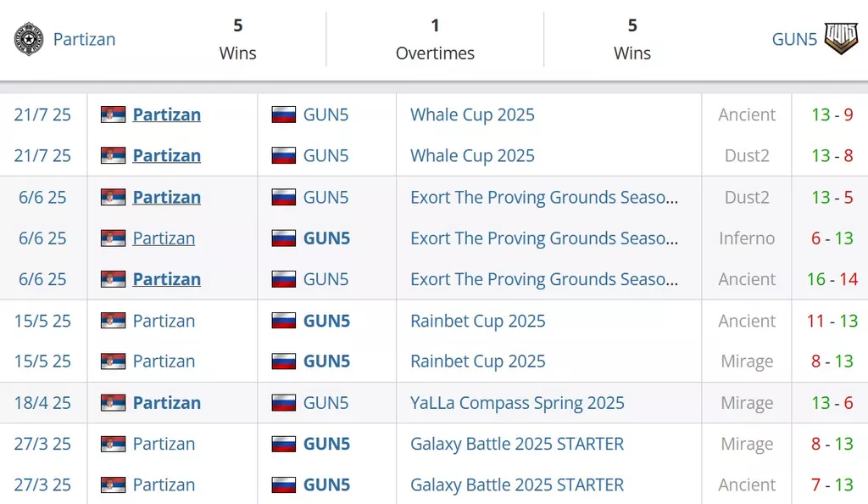Click the 18/4 25 date
The height and width of the screenshot is (504, 868).
42,403
